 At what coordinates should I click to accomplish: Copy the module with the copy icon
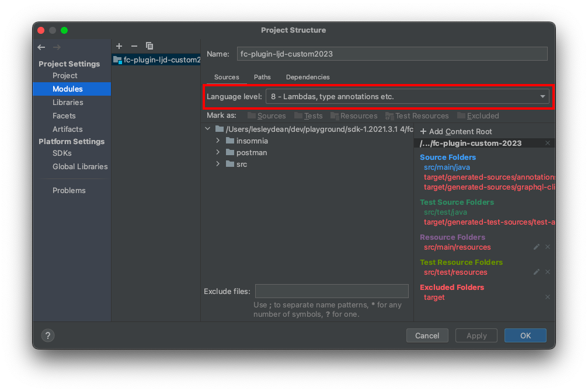tap(149, 45)
